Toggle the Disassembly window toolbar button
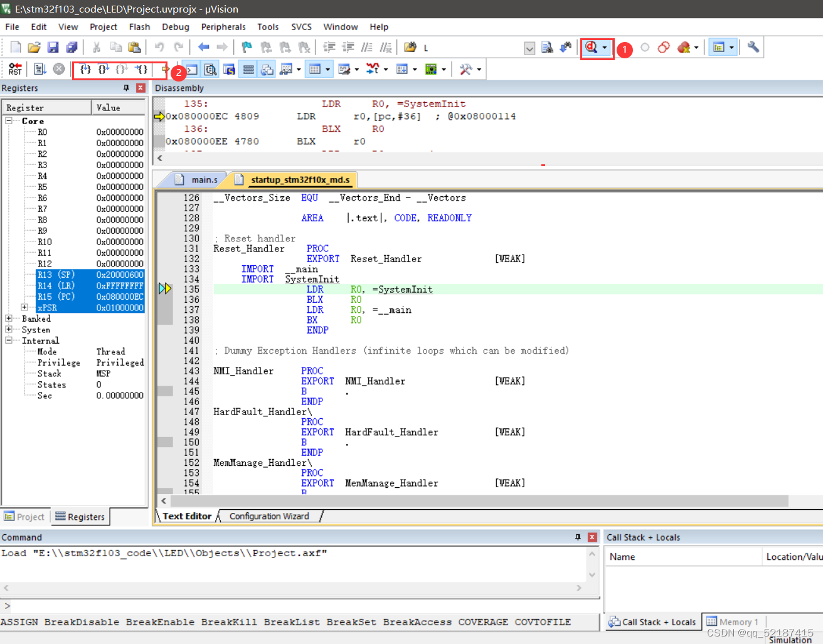 coord(210,69)
